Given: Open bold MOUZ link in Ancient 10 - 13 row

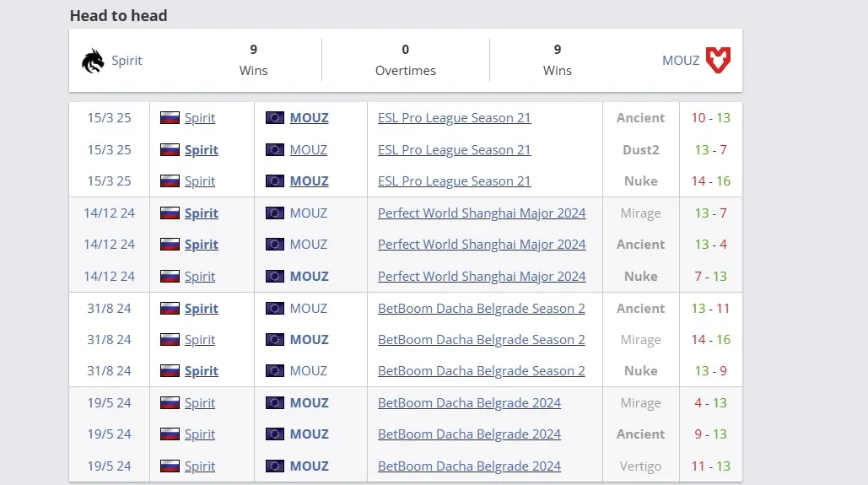Looking at the screenshot, I should [309, 118].
